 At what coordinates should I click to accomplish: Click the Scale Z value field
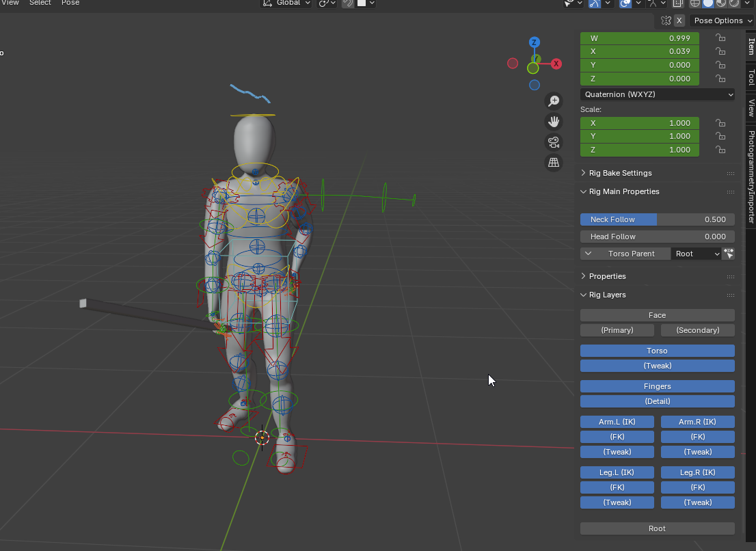coord(639,150)
